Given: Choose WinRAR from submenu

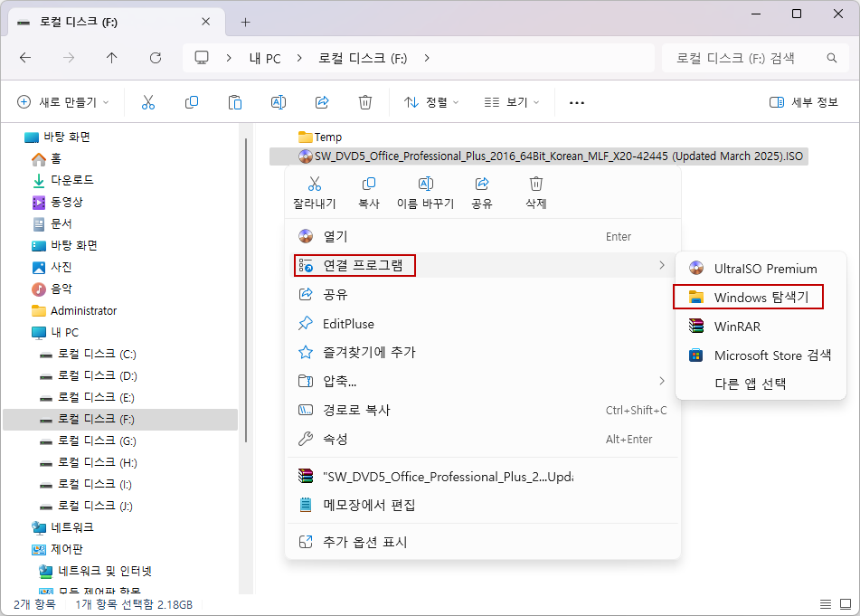Looking at the screenshot, I should [761, 327].
